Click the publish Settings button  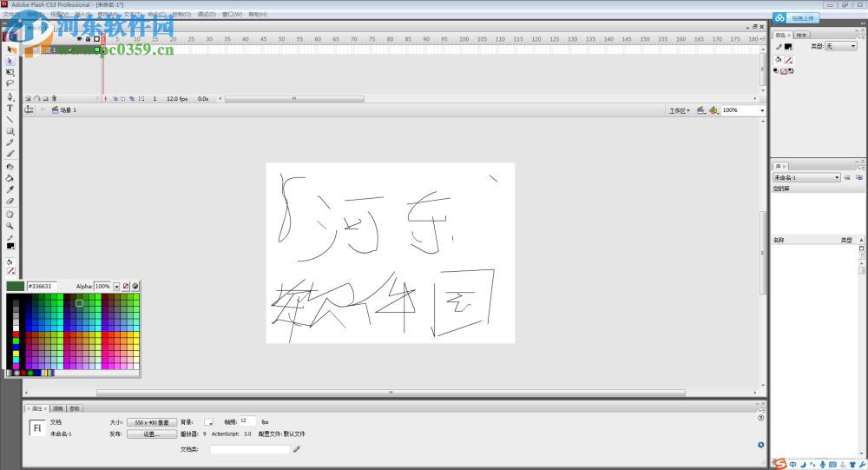(x=152, y=434)
